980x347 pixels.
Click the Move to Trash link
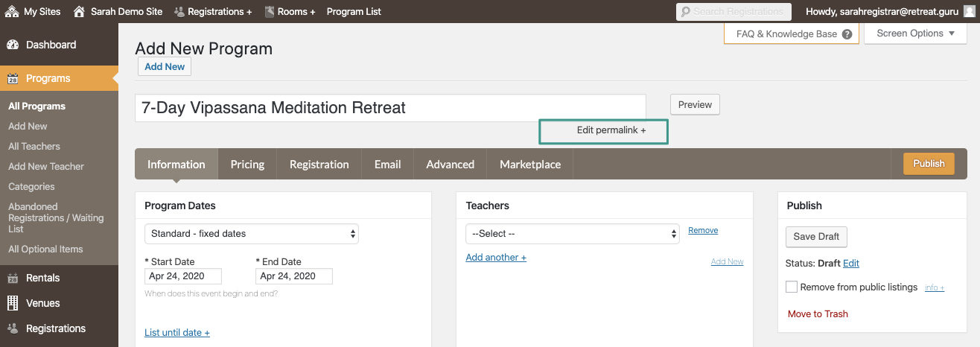818,314
